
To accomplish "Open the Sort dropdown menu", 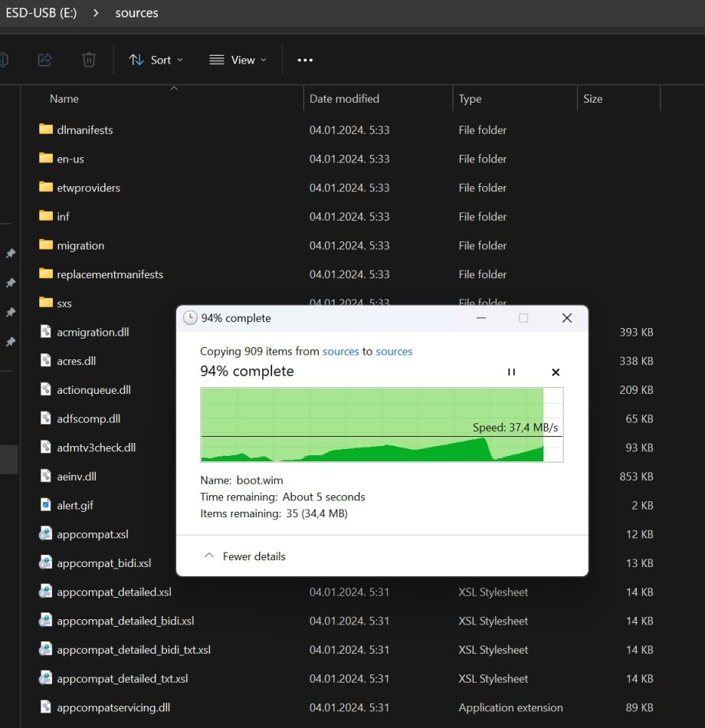I will [x=156, y=59].
